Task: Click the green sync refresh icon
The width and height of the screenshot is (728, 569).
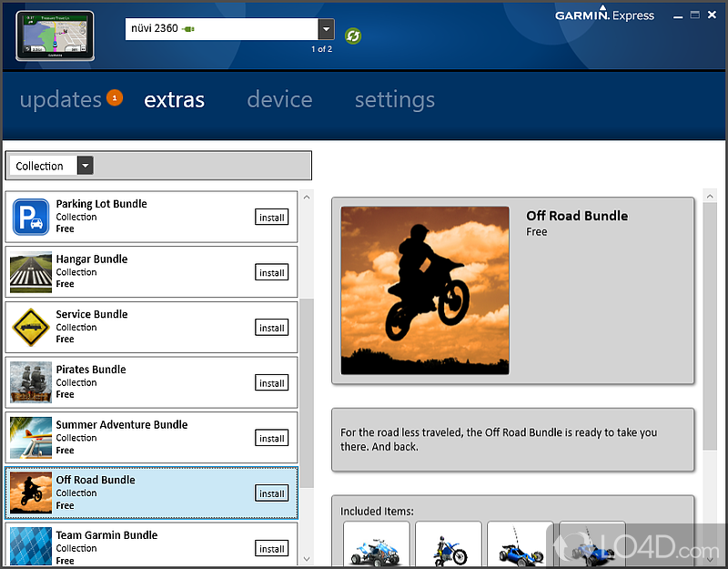Action: 354,36
